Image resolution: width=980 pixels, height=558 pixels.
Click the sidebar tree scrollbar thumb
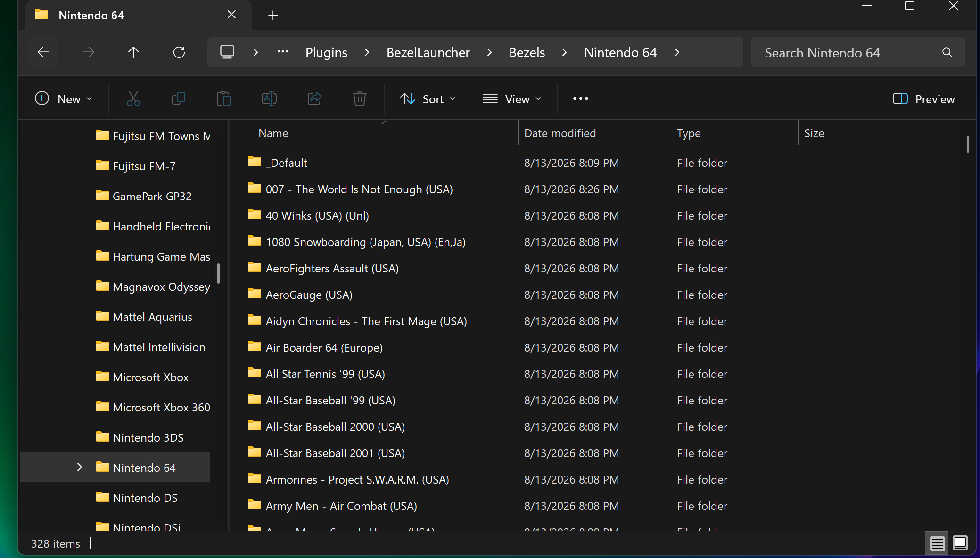pyautogui.click(x=218, y=273)
